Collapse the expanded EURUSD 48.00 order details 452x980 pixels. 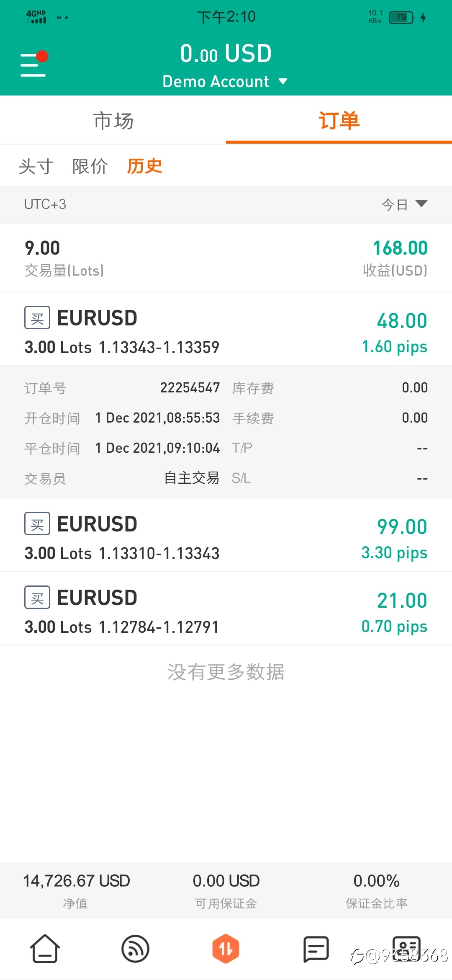[x=226, y=329]
